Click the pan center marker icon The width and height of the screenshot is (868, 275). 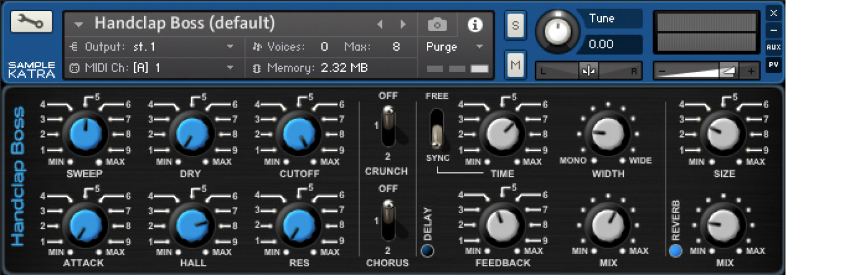pyautogui.click(x=589, y=71)
